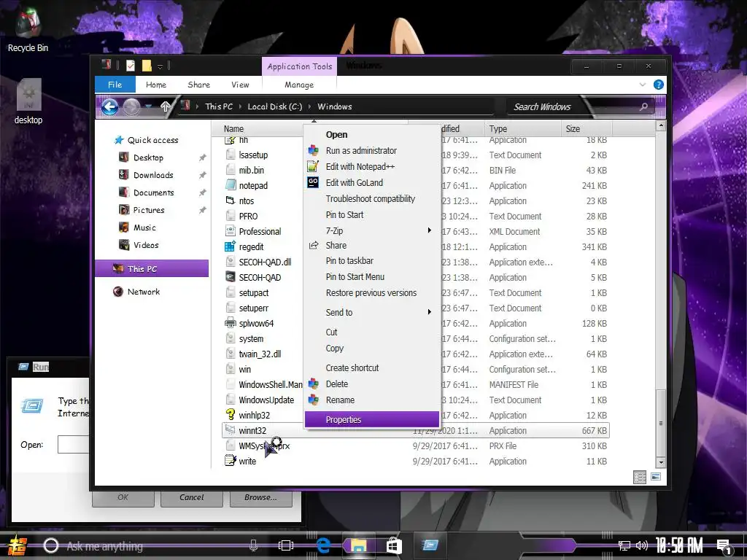This screenshot has height=560, width=747.
Task: Click the taskbar microphone icon
Action: click(x=253, y=545)
